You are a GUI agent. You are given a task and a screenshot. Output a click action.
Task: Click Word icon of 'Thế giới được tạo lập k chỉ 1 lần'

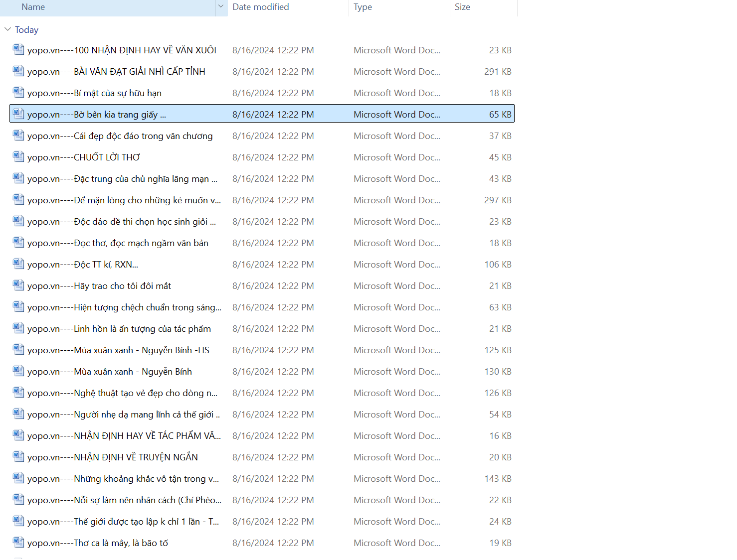18,521
